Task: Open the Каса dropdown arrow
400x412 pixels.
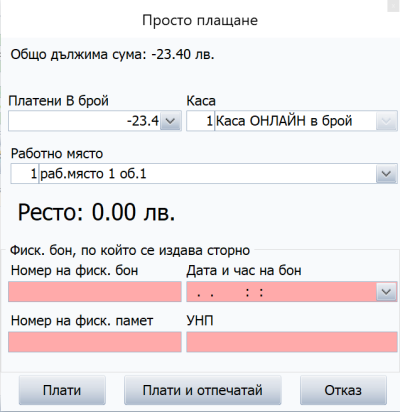Action: (386, 121)
